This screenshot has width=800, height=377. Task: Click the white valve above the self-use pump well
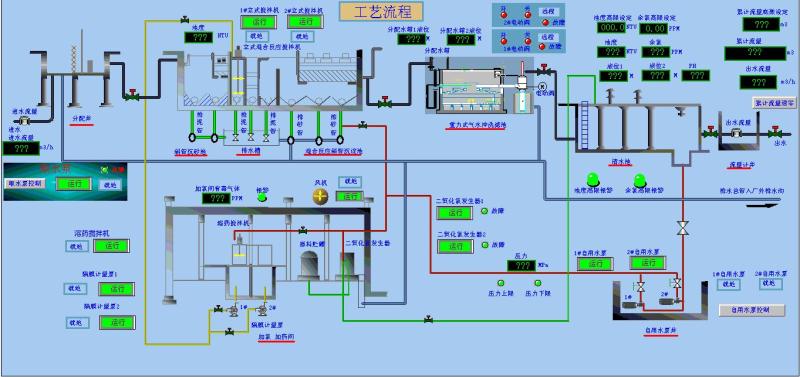click(x=682, y=228)
